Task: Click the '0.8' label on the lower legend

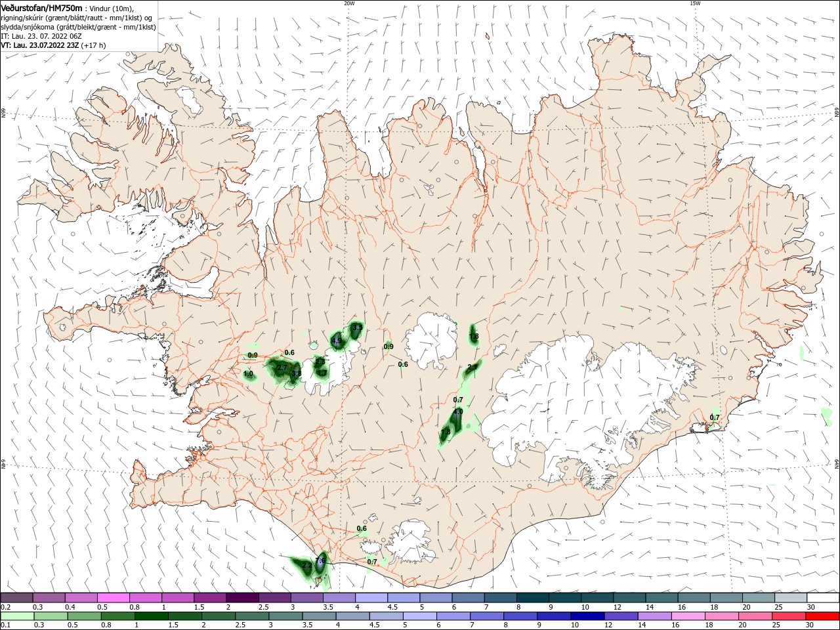Action: [x=106, y=625]
